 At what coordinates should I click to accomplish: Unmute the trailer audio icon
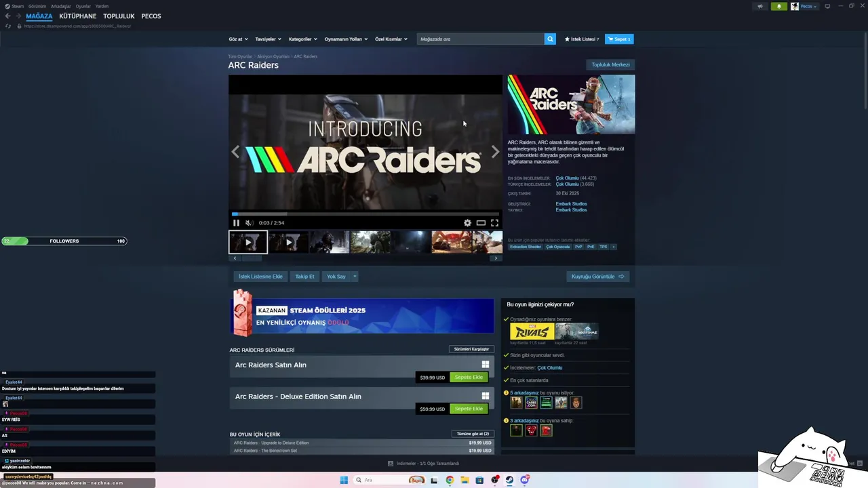(x=249, y=223)
